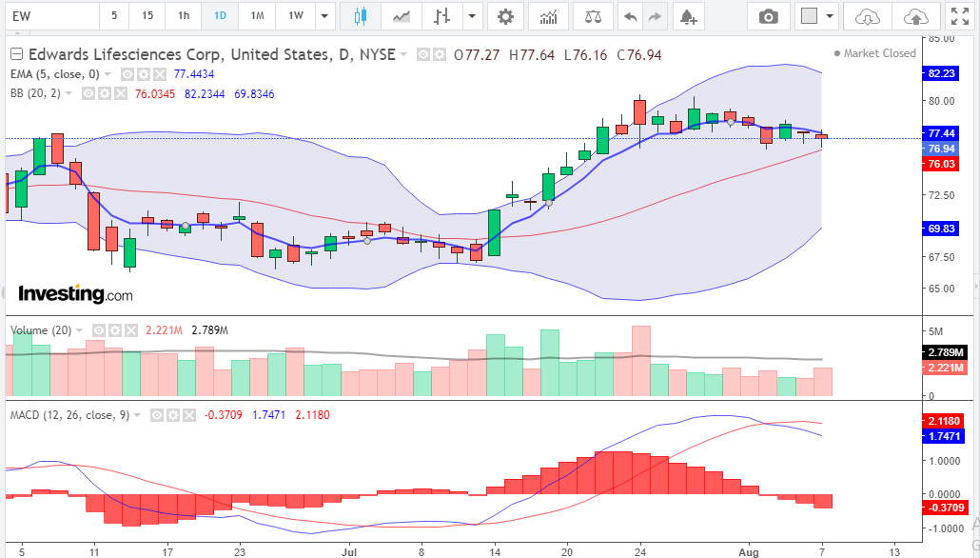
Task: Load saved chart layout from cloud
Action: pos(867,16)
